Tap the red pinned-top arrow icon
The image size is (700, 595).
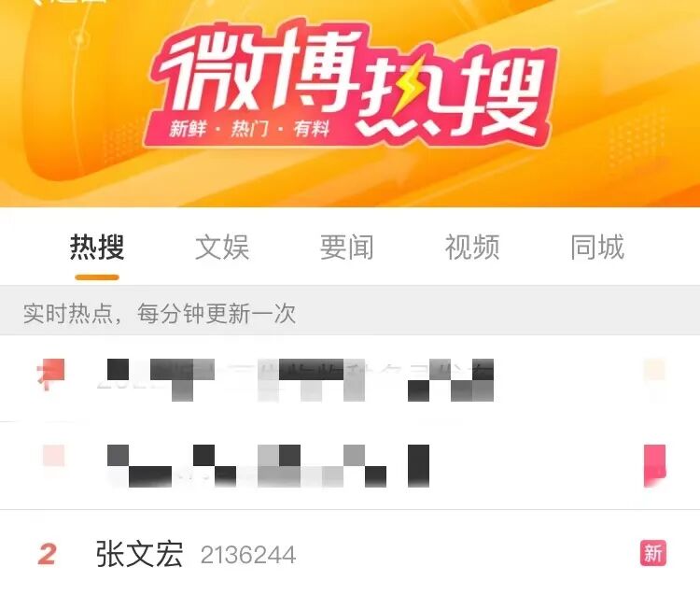point(50,374)
